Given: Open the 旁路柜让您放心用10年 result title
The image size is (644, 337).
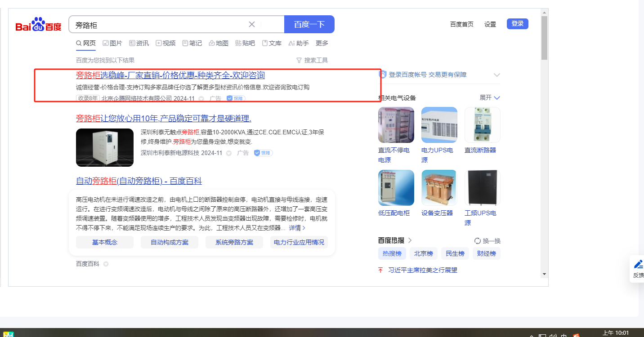Looking at the screenshot, I should pos(164,118).
